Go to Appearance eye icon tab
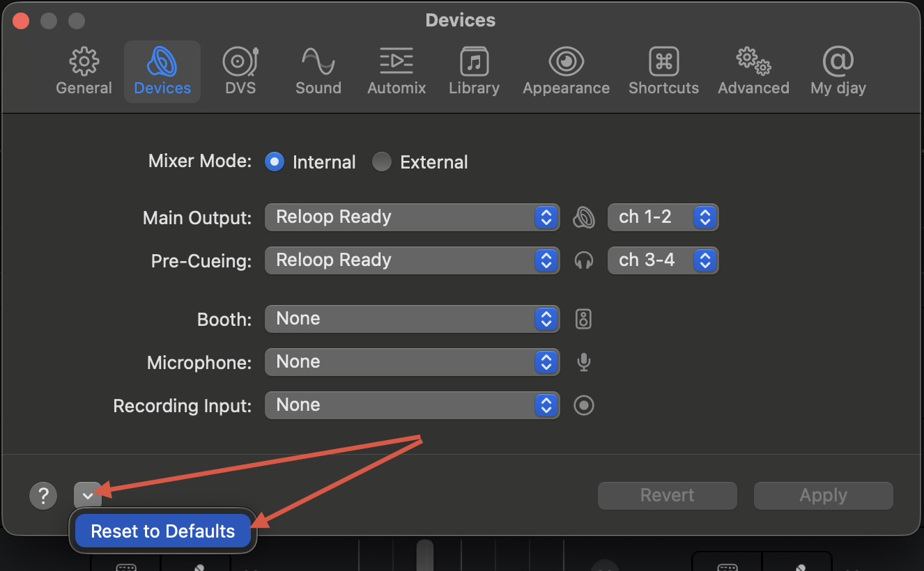 point(566,72)
